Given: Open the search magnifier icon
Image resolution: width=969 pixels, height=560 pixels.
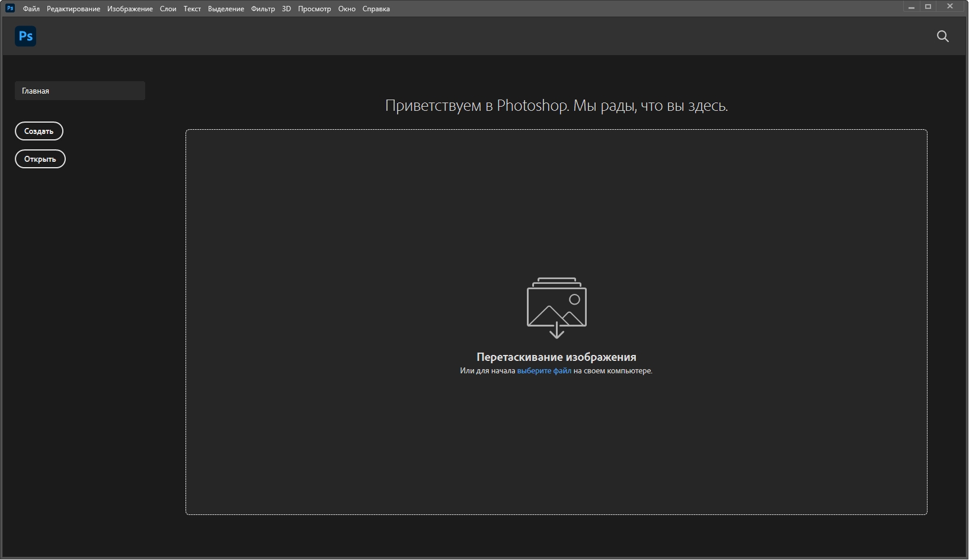Looking at the screenshot, I should point(942,36).
